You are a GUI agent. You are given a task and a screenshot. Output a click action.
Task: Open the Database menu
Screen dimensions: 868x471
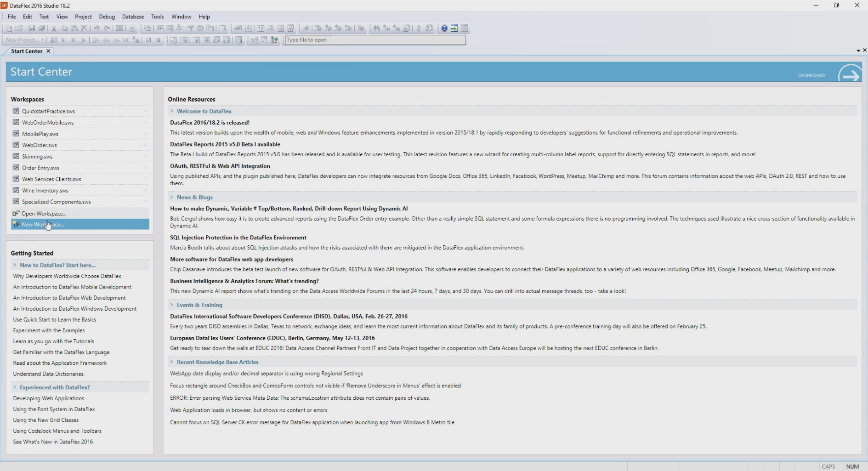(133, 17)
